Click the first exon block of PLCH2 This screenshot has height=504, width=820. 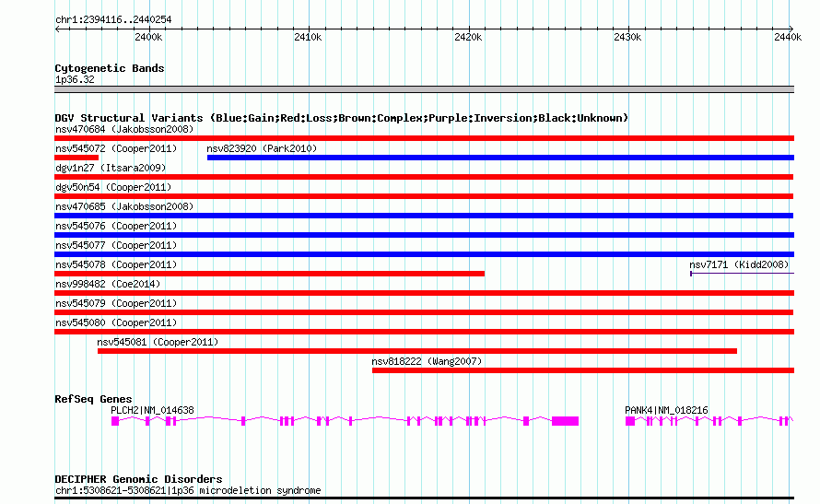coord(115,421)
